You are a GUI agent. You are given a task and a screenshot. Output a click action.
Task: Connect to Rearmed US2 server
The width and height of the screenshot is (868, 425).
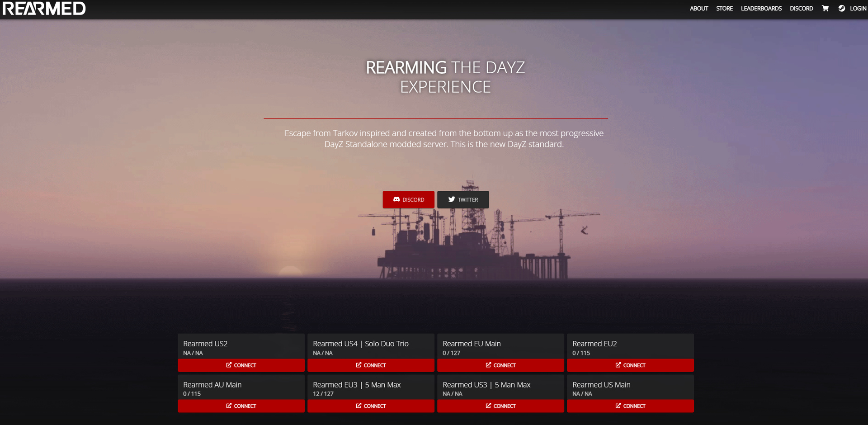[241, 365]
